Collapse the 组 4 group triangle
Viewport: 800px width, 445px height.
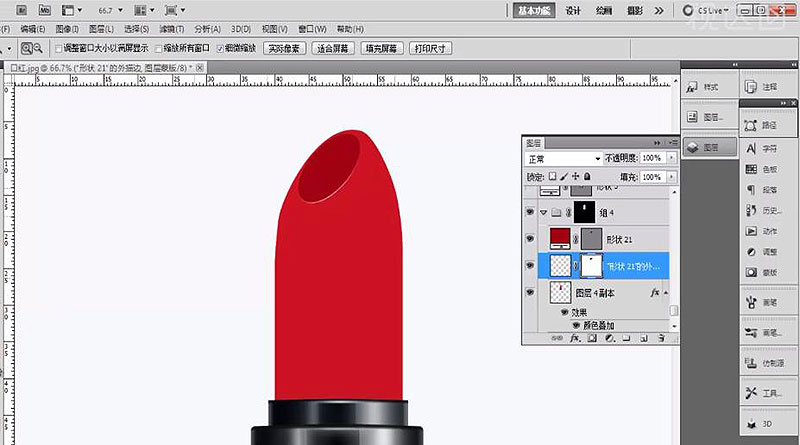(x=544, y=212)
